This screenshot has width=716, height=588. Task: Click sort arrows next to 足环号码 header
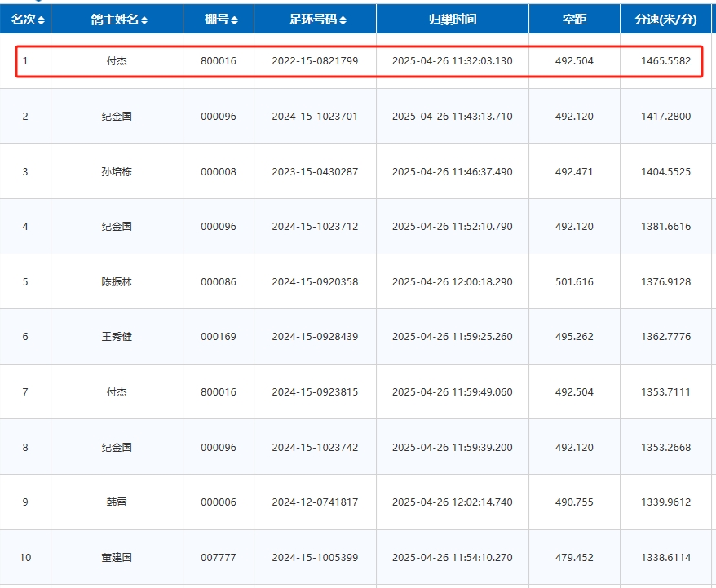(343, 20)
